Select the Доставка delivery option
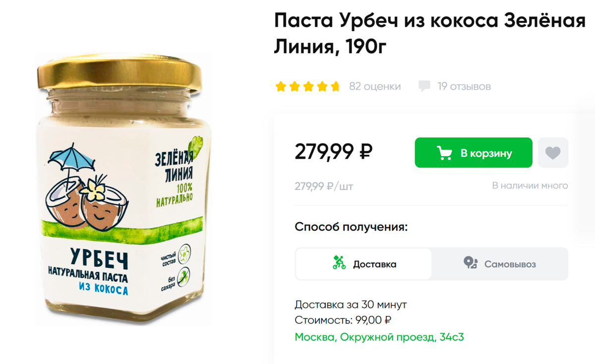The image size is (595, 364). click(364, 264)
